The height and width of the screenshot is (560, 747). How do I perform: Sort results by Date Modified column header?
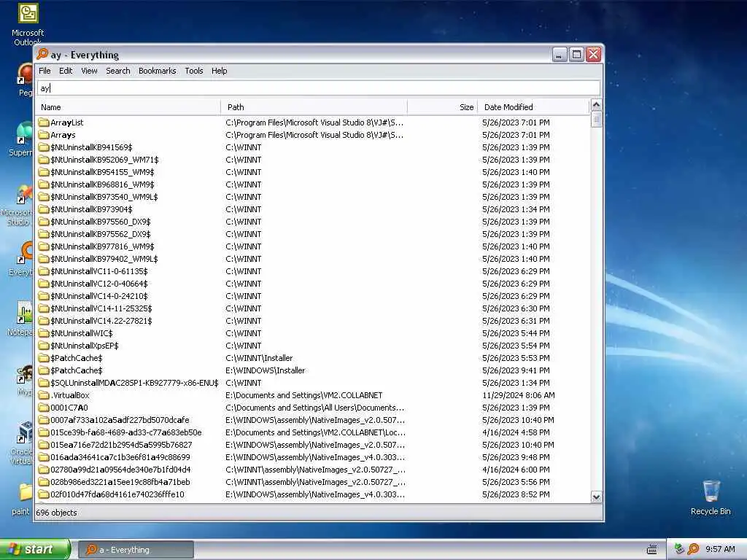click(533, 107)
